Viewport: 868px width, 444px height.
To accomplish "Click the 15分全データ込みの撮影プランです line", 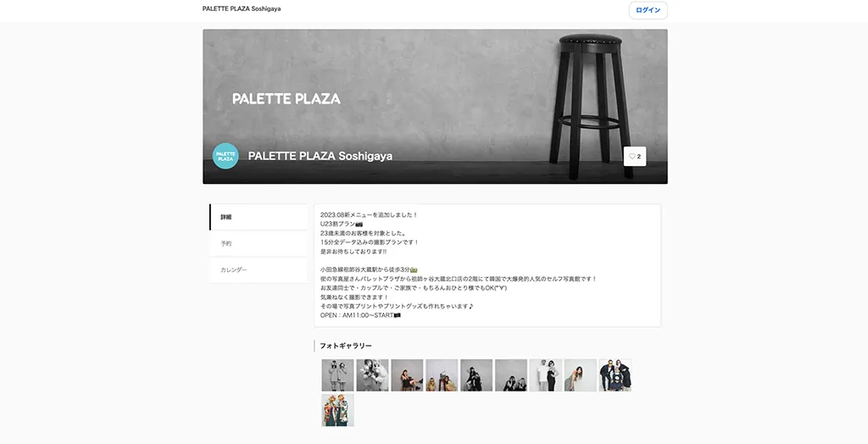I will click(370, 242).
